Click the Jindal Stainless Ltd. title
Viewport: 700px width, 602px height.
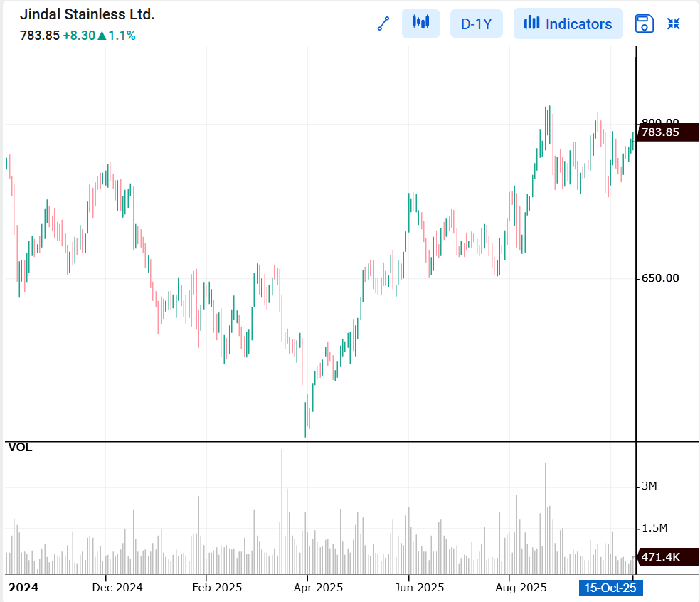pos(87,14)
